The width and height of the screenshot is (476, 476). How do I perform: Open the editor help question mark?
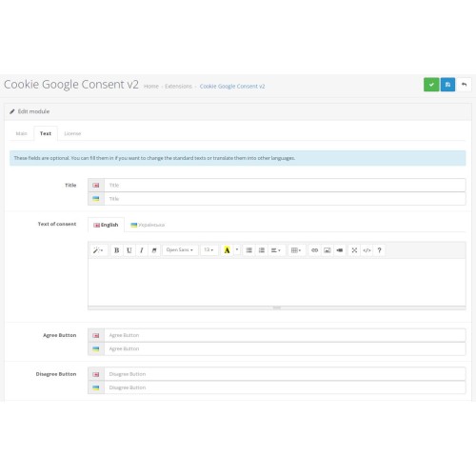pos(379,250)
